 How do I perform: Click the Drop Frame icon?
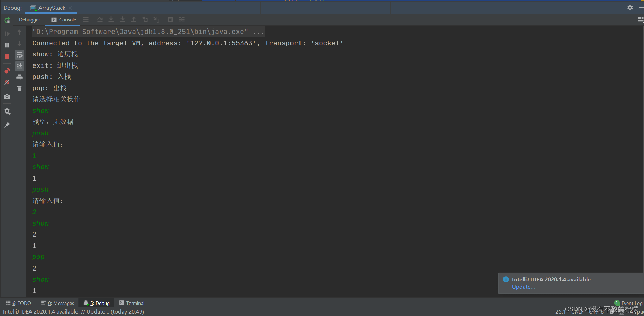[x=145, y=20]
